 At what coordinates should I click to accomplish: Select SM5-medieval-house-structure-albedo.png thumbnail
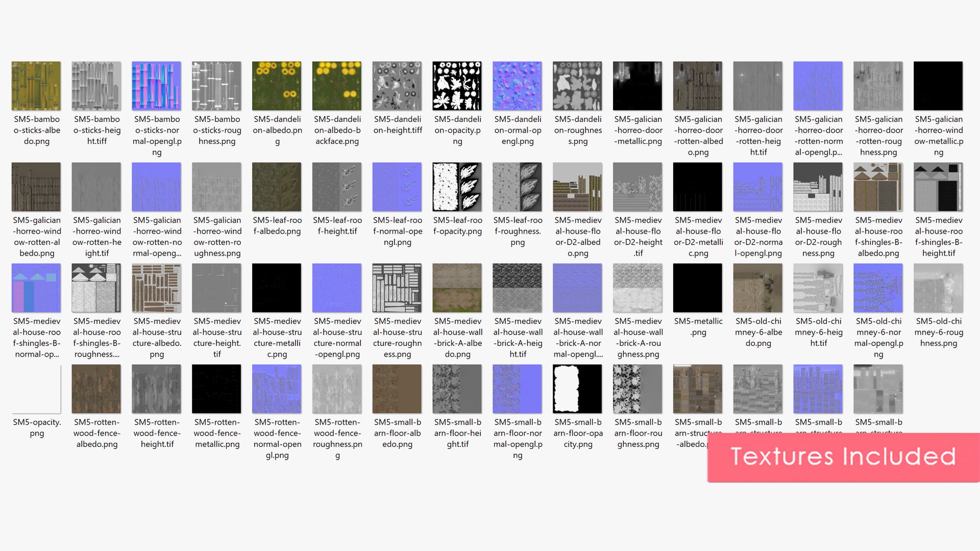click(157, 288)
